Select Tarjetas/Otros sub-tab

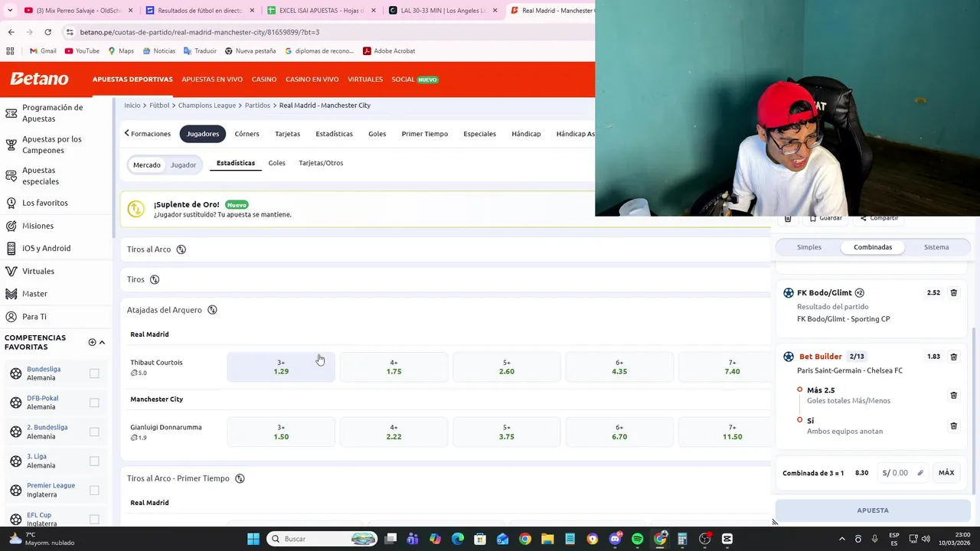click(x=321, y=163)
